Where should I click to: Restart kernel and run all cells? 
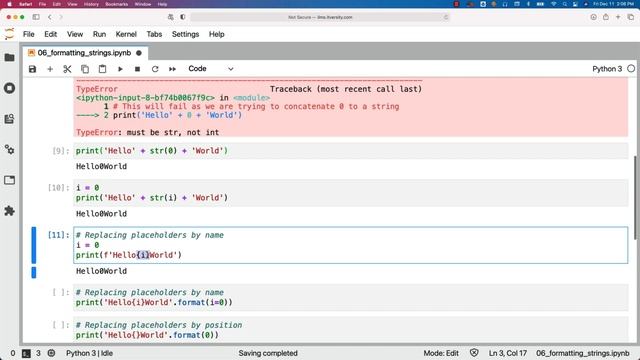173,69
